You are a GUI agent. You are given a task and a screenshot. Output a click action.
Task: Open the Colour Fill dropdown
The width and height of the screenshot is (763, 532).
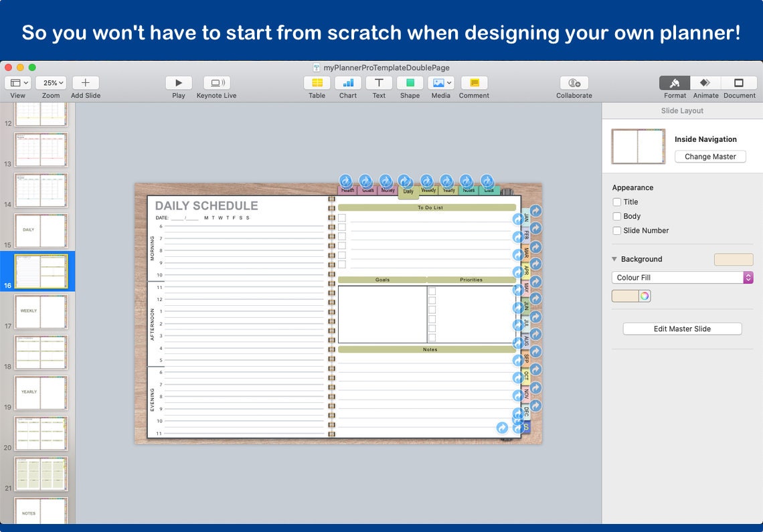coord(681,277)
